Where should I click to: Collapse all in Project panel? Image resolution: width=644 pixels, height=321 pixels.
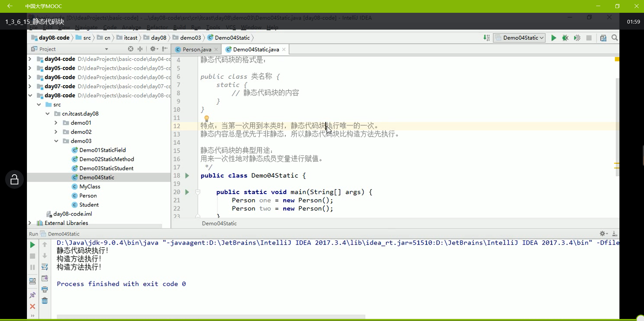coord(140,49)
